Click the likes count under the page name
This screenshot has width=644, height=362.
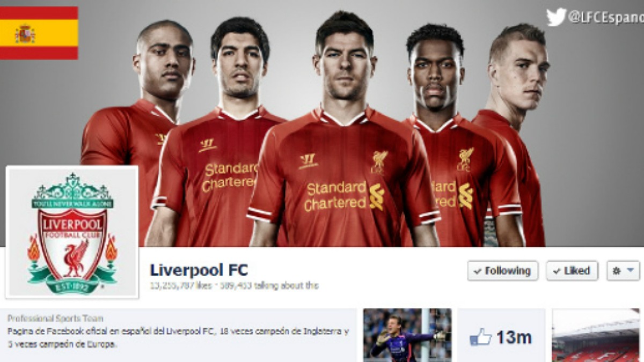coord(181,286)
